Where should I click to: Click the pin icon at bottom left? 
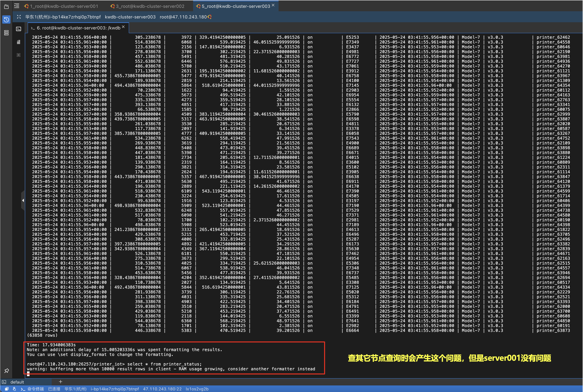(x=7, y=371)
